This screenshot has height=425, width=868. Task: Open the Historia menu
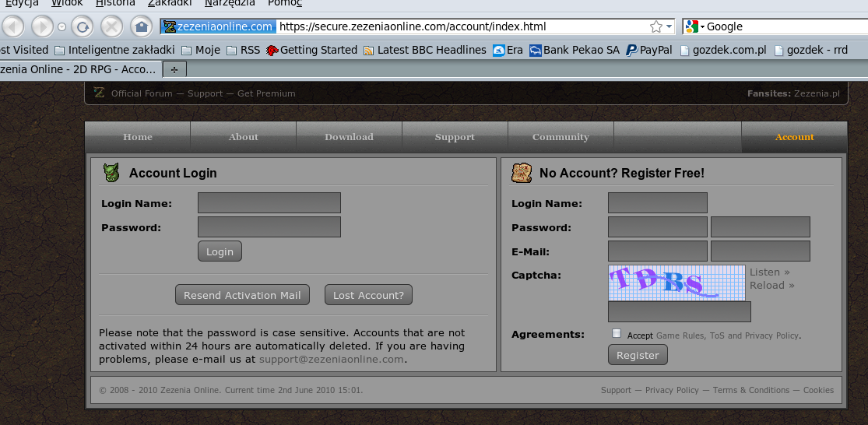click(115, 3)
